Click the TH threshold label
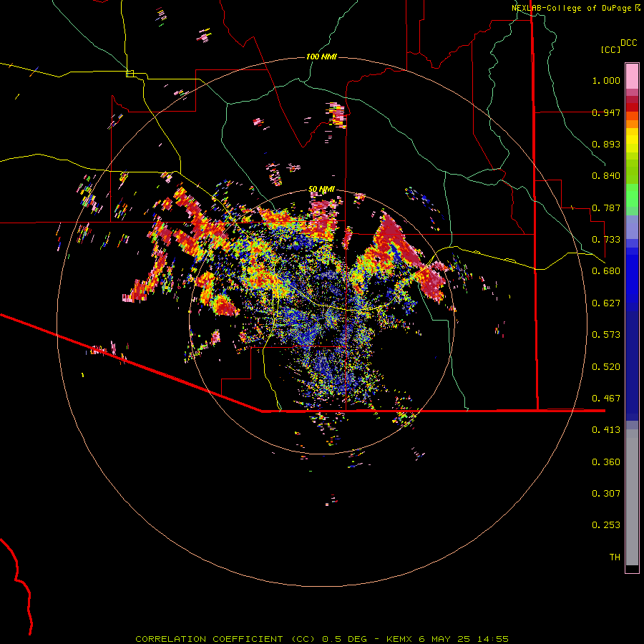 coord(615,557)
